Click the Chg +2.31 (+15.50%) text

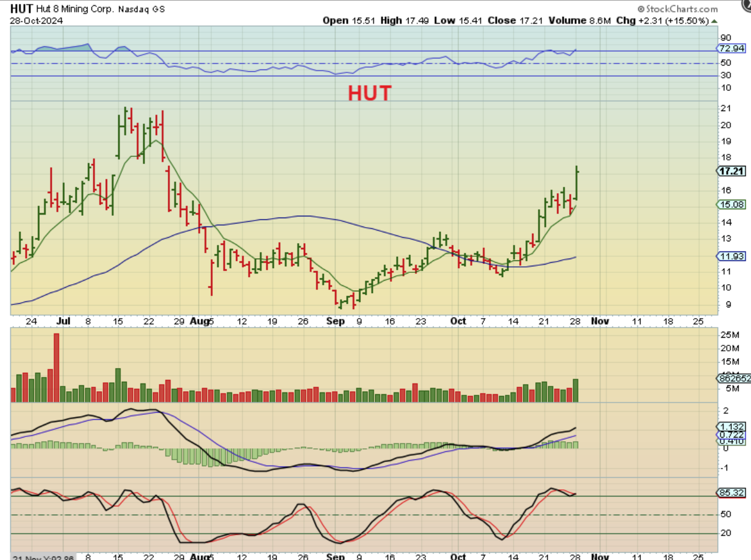(661, 20)
